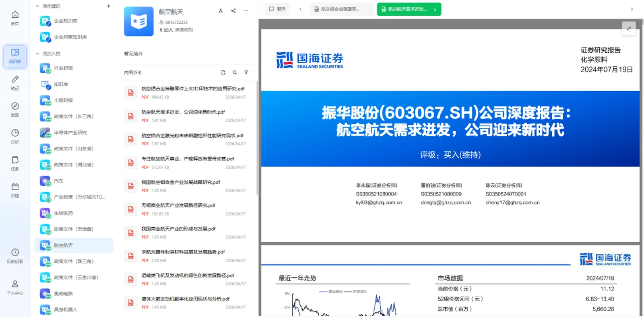Viewport: 644px width, 317px height.
Task: Select the 知识库 sidebar icon
Action: click(15, 56)
